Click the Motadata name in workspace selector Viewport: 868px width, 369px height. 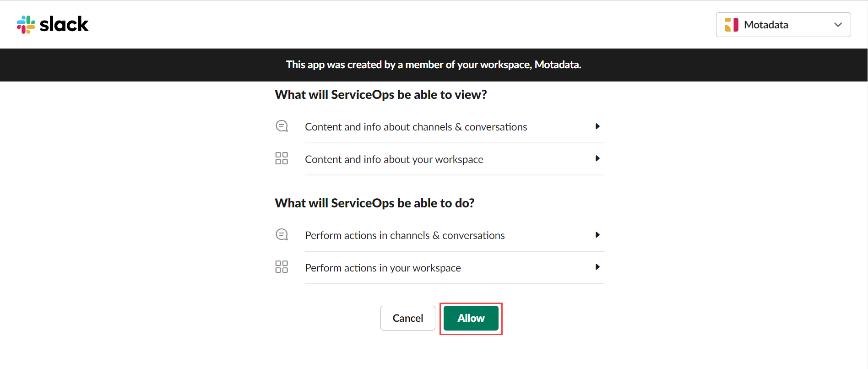[766, 24]
